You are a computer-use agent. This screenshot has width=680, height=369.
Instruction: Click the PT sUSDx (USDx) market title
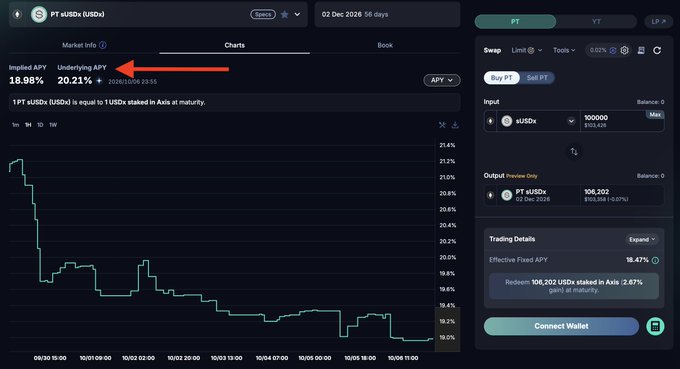click(77, 14)
